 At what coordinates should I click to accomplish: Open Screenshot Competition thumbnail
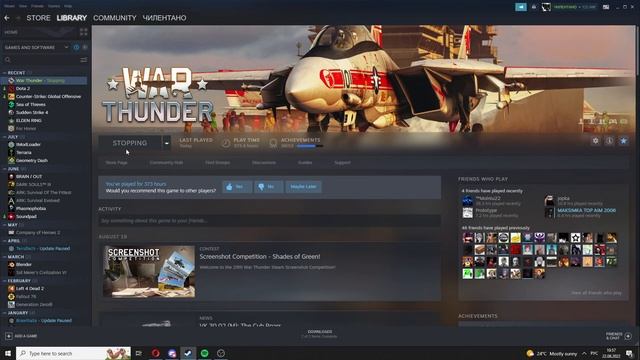[x=149, y=271]
